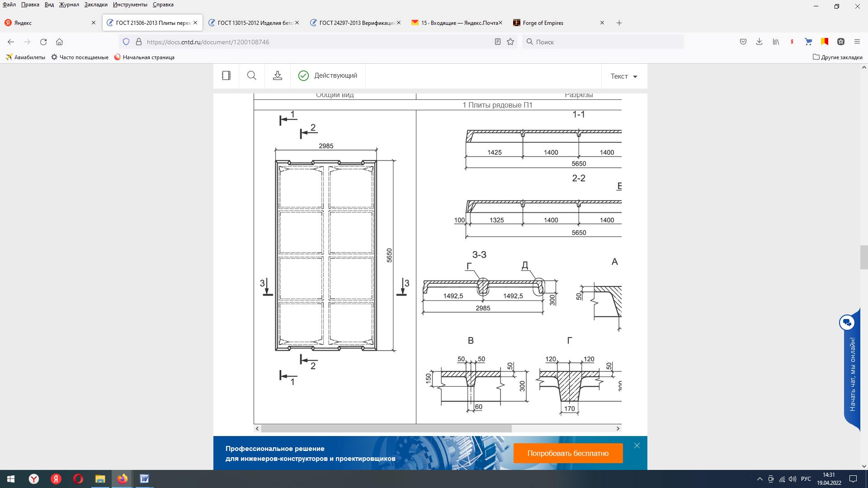Show the browser library of history and bookmarks

pos(776,42)
